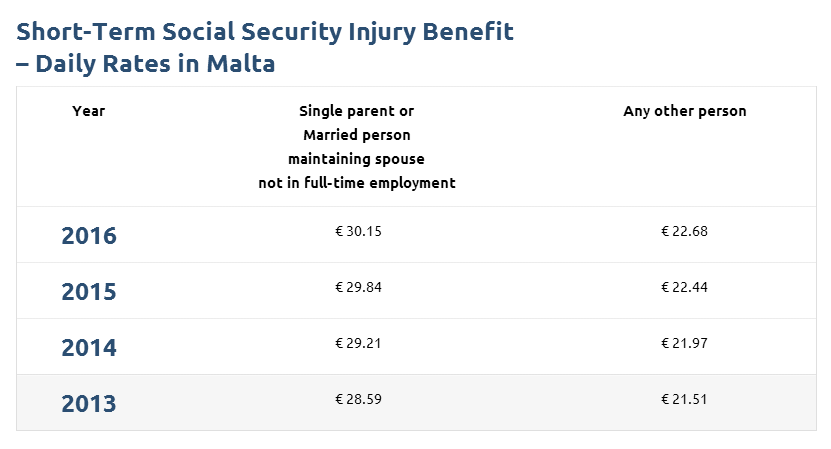Click the 2014 year row label
This screenshot has width=831, height=449.
(x=89, y=348)
